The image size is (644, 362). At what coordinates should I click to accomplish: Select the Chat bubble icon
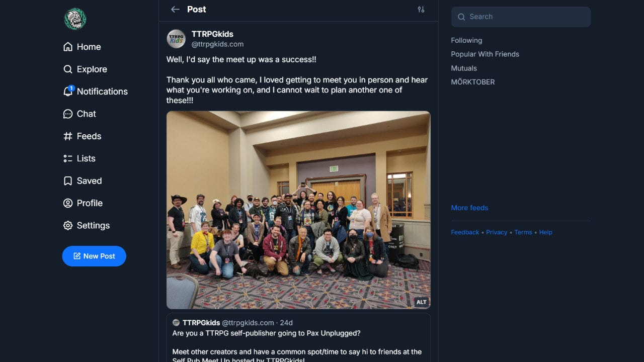[68, 114]
